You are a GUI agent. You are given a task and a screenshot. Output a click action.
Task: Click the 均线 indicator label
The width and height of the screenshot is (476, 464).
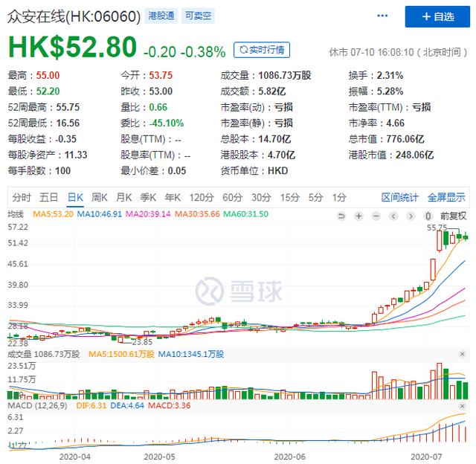pos(16,214)
